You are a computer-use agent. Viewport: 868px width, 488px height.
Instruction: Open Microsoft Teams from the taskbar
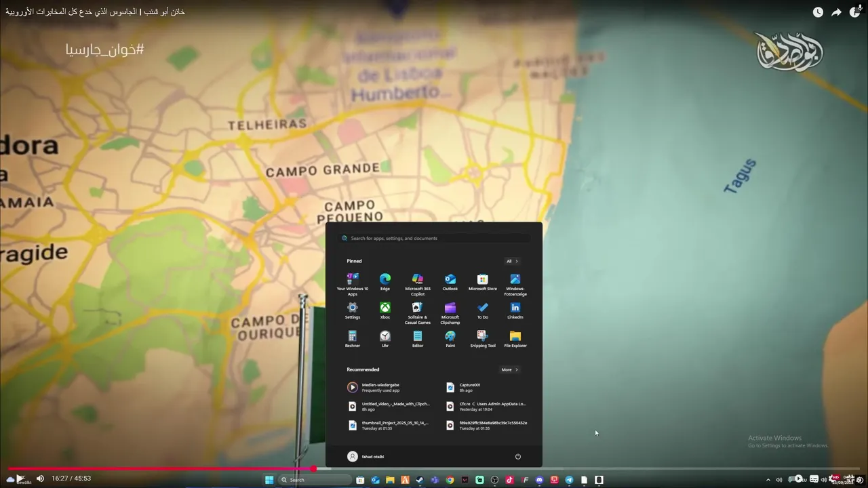click(435, 480)
